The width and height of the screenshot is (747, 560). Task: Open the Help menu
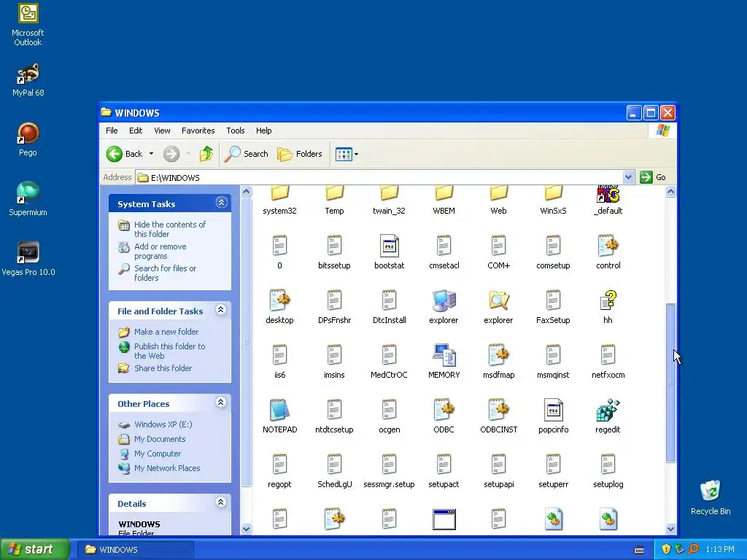(263, 131)
